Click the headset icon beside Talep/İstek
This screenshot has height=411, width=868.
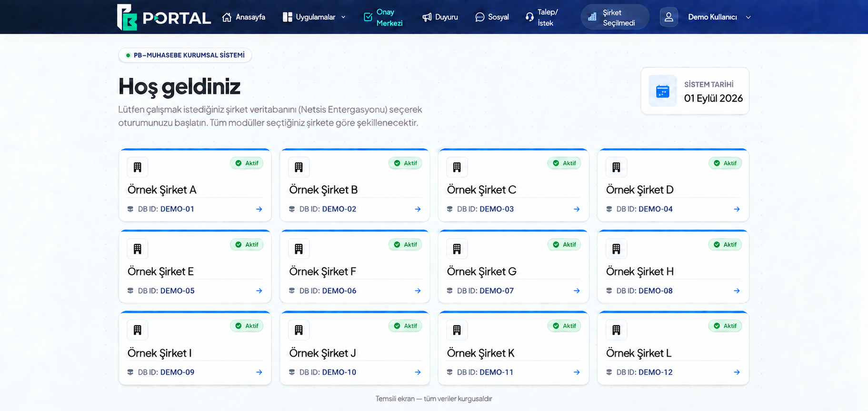(529, 17)
